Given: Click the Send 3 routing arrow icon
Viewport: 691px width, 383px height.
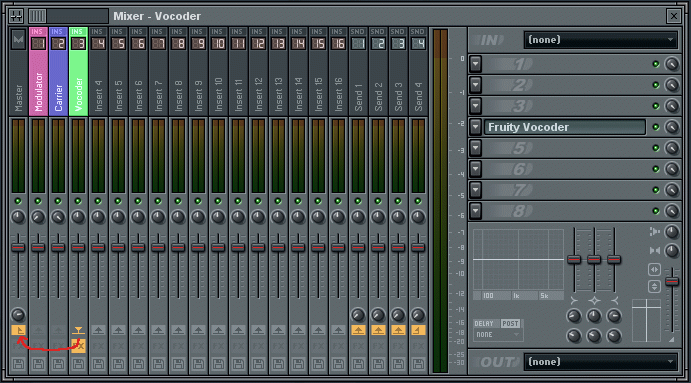Looking at the screenshot, I should click(x=398, y=330).
